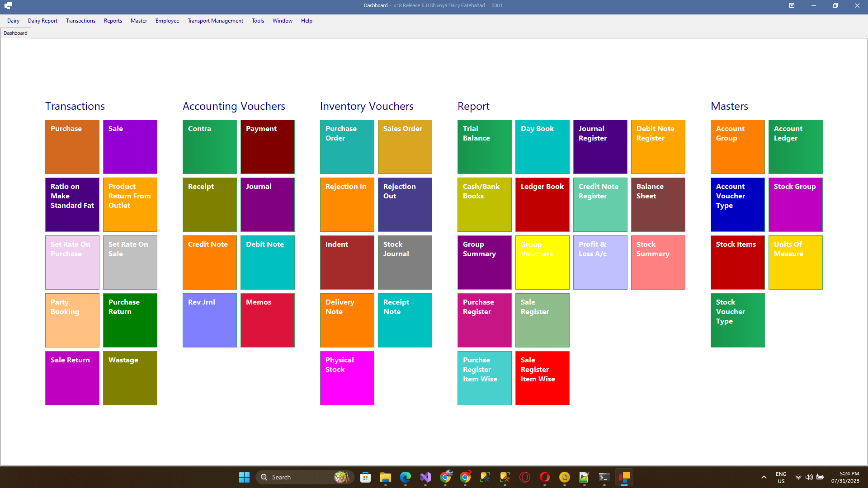Open the Purchase transaction tile
868x488 pixels.
tap(72, 147)
